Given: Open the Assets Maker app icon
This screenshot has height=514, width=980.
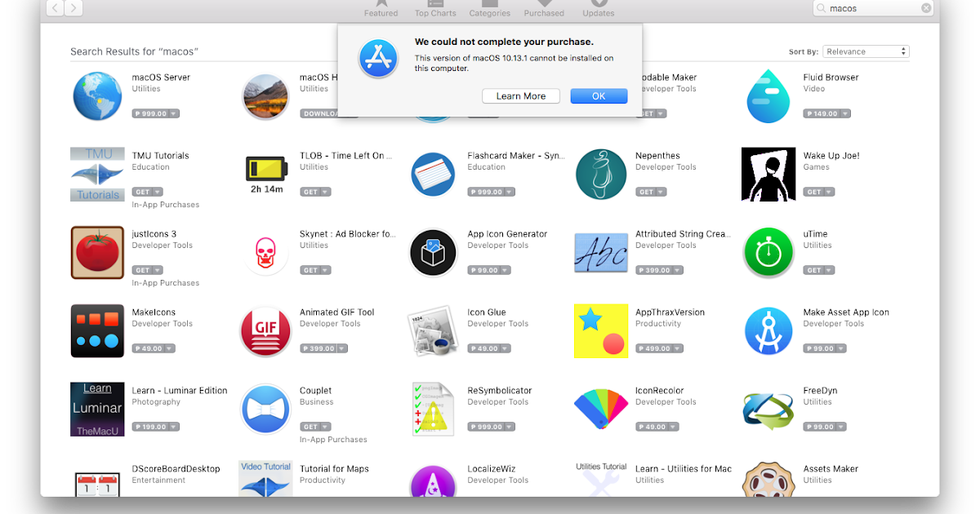Looking at the screenshot, I should (768, 480).
